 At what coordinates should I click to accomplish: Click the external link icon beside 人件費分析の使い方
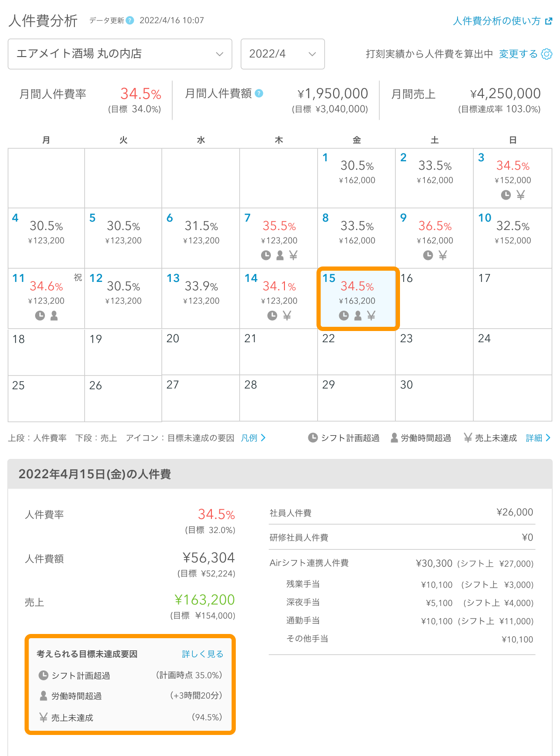[x=549, y=21]
